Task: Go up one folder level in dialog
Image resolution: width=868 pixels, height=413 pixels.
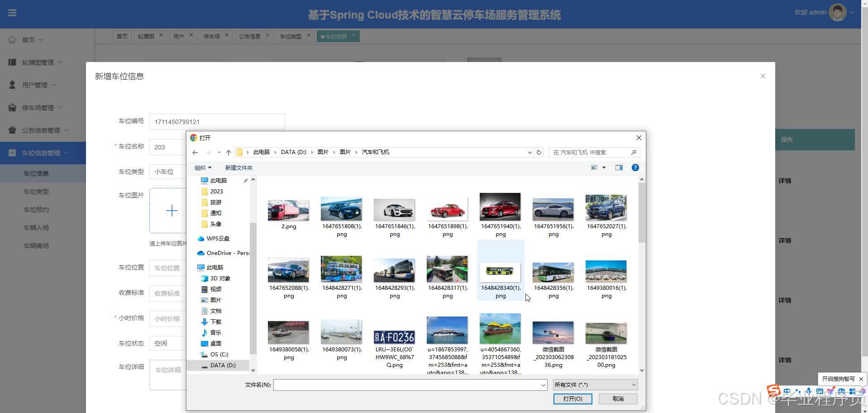Action: pyautogui.click(x=229, y=153)
